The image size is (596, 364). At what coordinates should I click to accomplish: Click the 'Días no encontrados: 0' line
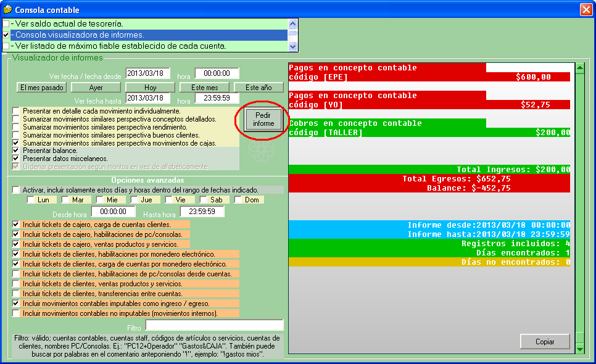(429, 262)
